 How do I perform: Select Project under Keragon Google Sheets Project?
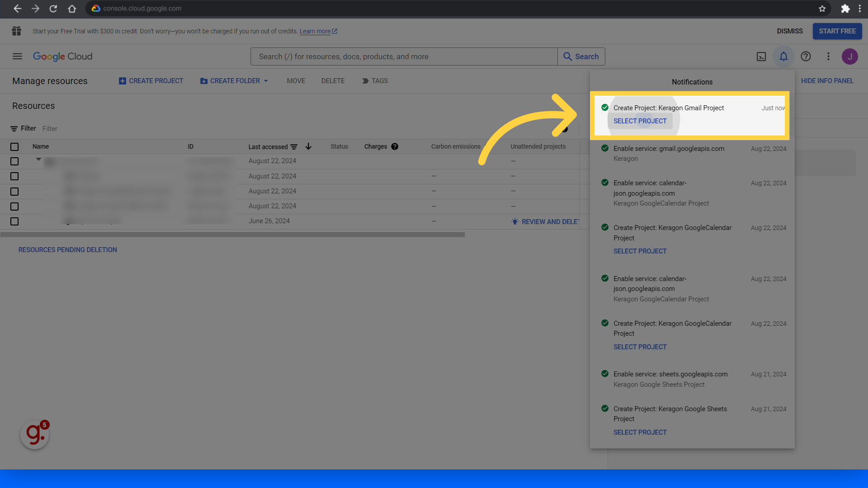pyautogui.click(x=640, y=432)
